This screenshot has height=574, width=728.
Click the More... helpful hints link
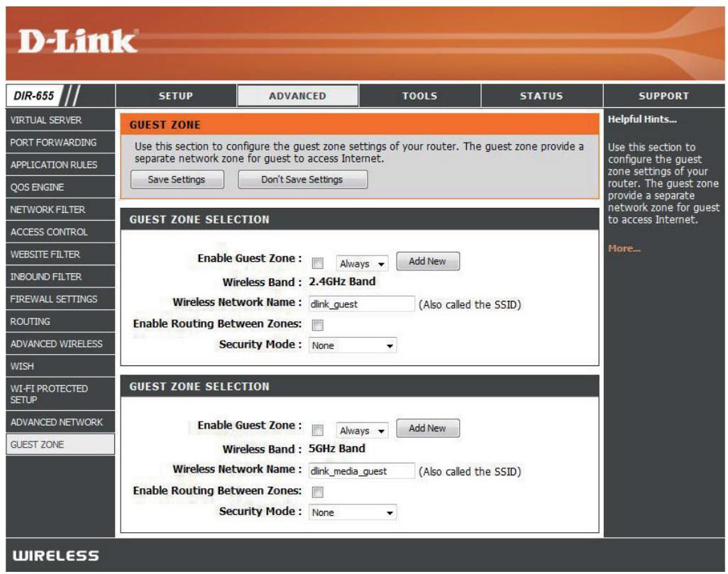[624, 248]
